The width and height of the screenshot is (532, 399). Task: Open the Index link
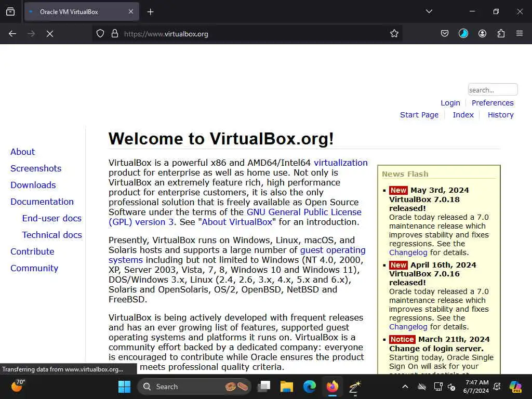(x=463, y=115)
